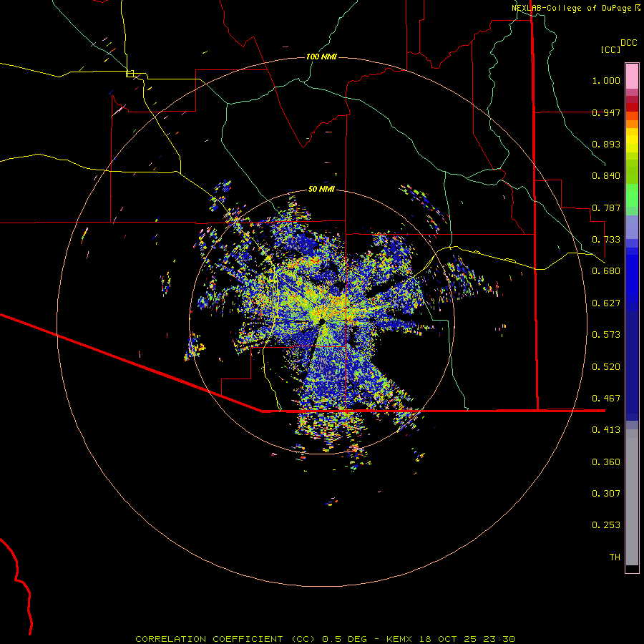
Task: Click the [CC] legend header
Action: pos(610,49)
